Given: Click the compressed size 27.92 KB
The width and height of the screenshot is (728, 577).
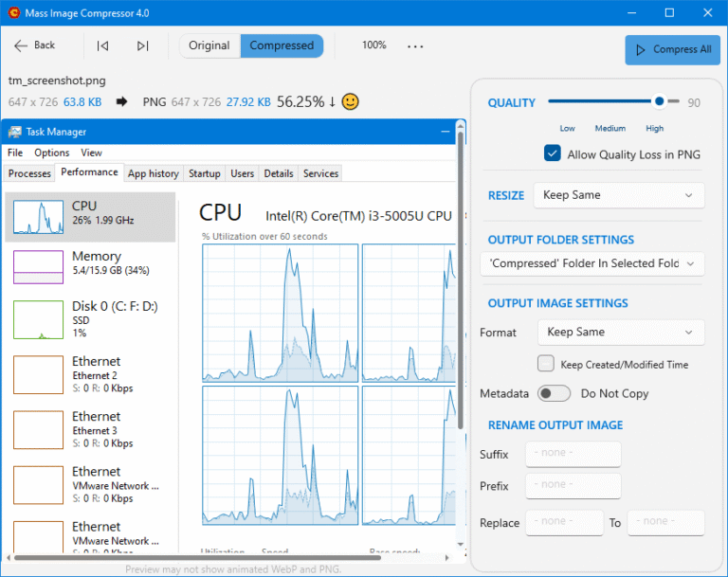Looking at the screenshot, I should pos(248,102).
